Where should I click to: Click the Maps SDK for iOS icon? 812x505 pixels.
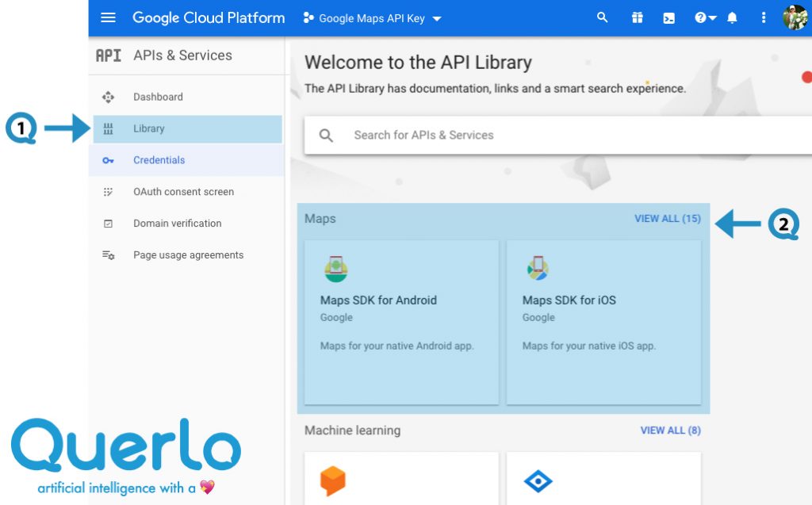(538, 268)
